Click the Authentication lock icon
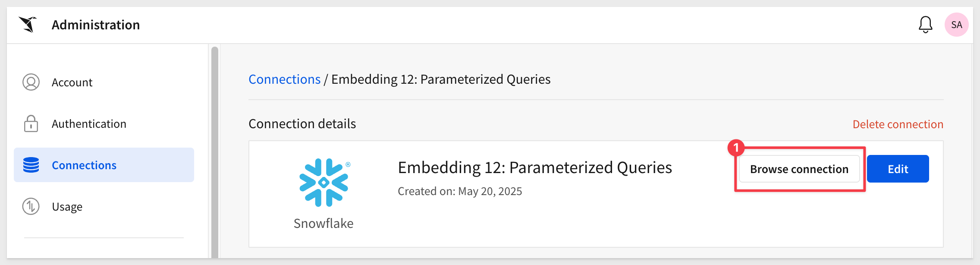 (x=31, y=123)
